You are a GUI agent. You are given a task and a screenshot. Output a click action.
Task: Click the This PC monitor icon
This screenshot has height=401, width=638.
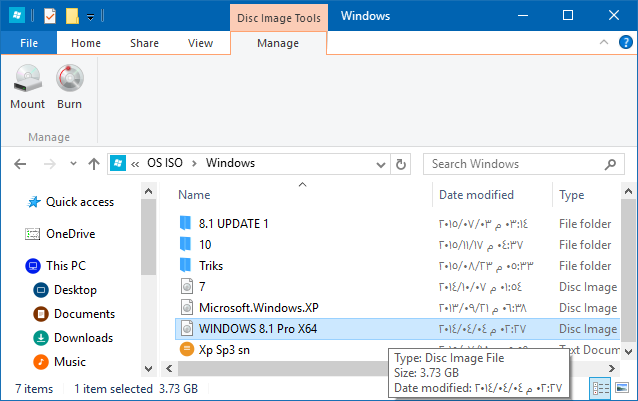coord(33,266)
